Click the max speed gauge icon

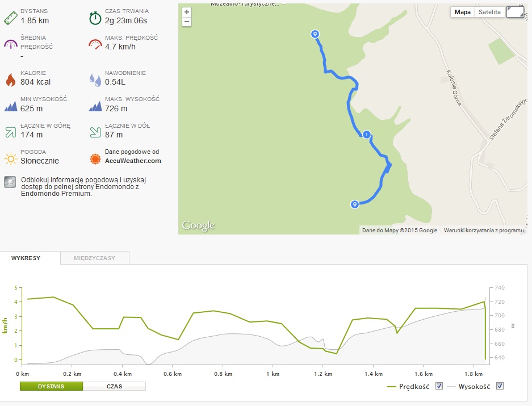pos(95,44)
